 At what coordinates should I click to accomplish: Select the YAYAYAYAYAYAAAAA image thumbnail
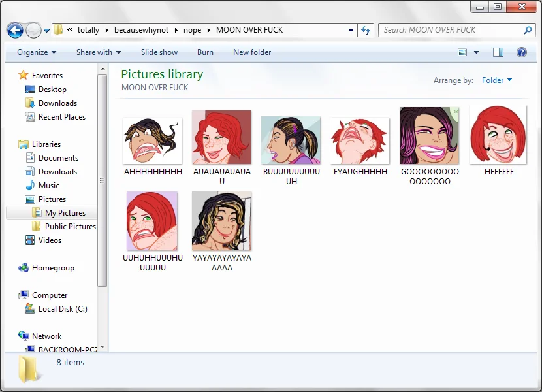221,221
